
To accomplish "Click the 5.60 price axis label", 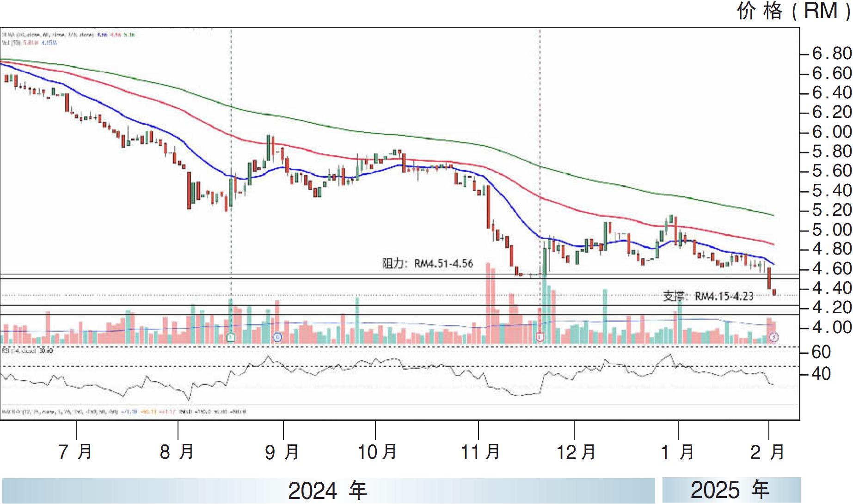I will click(832, 171).
